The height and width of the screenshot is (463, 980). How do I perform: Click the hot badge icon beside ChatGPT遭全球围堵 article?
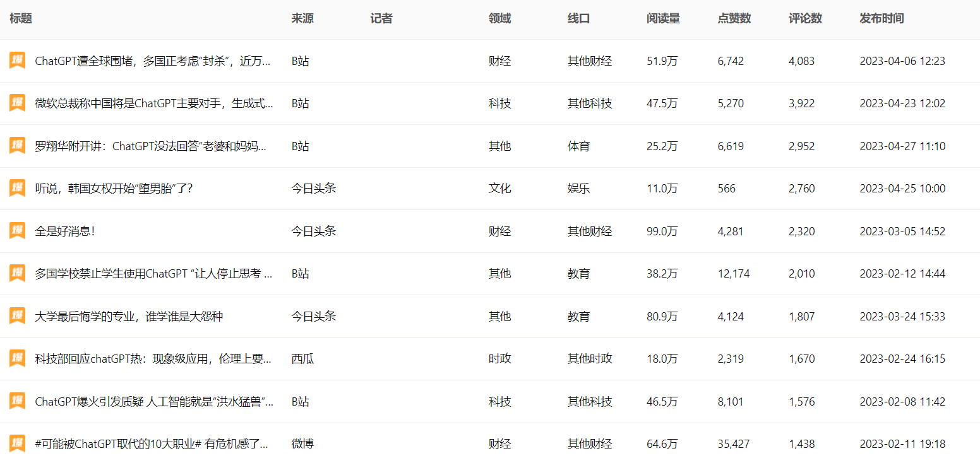17,61
